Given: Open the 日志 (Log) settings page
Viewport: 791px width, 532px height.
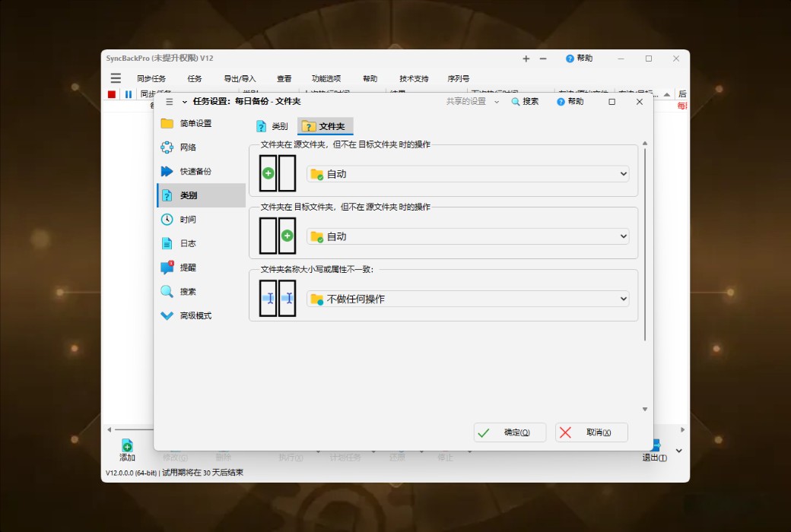Looking at the screenshot, I should coord(187,243).
